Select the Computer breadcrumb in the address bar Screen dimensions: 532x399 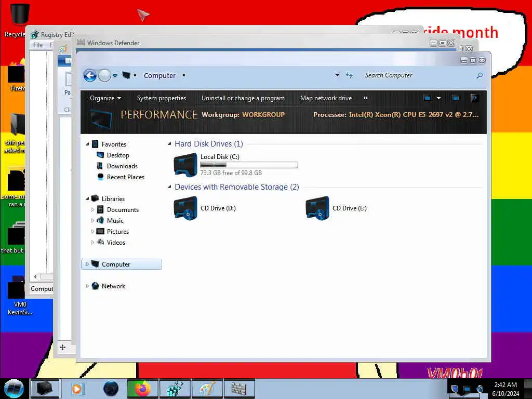point(159,76)
